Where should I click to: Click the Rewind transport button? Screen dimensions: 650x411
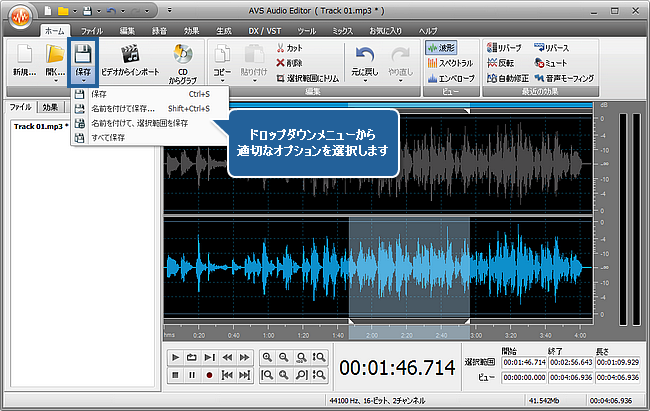click(x=227, y=357)
